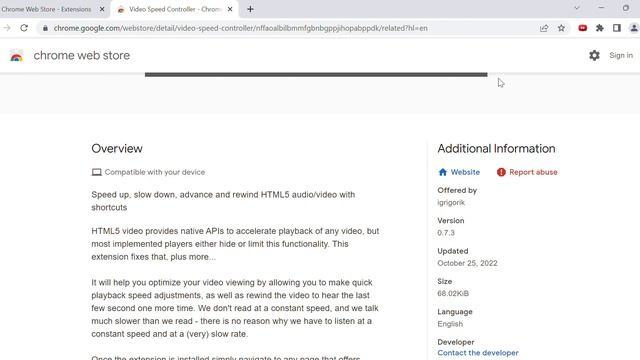Restore down the Chrome window

[x=626, y=8]
